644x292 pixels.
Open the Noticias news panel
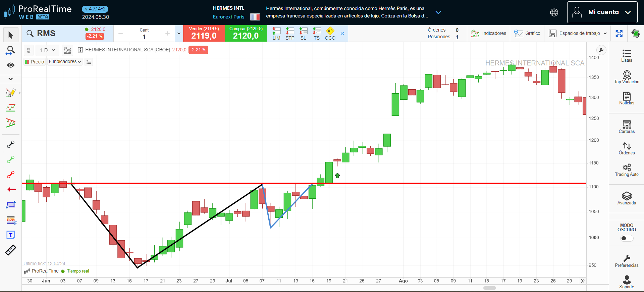point(626,98)
